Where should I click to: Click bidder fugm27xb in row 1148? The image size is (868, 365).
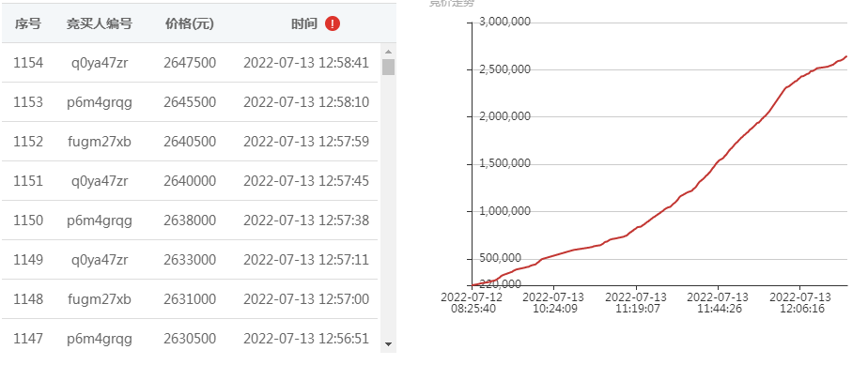(x=100, y=299)
